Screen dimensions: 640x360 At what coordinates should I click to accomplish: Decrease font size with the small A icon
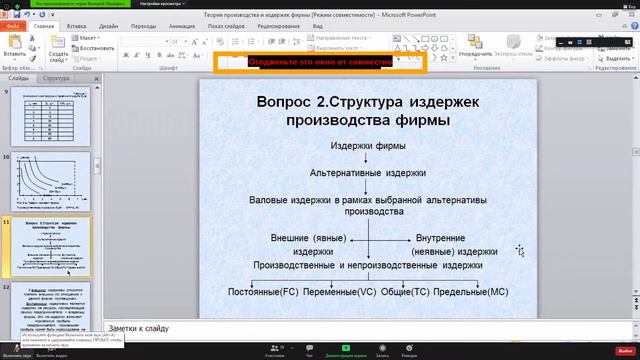(205, 42)
